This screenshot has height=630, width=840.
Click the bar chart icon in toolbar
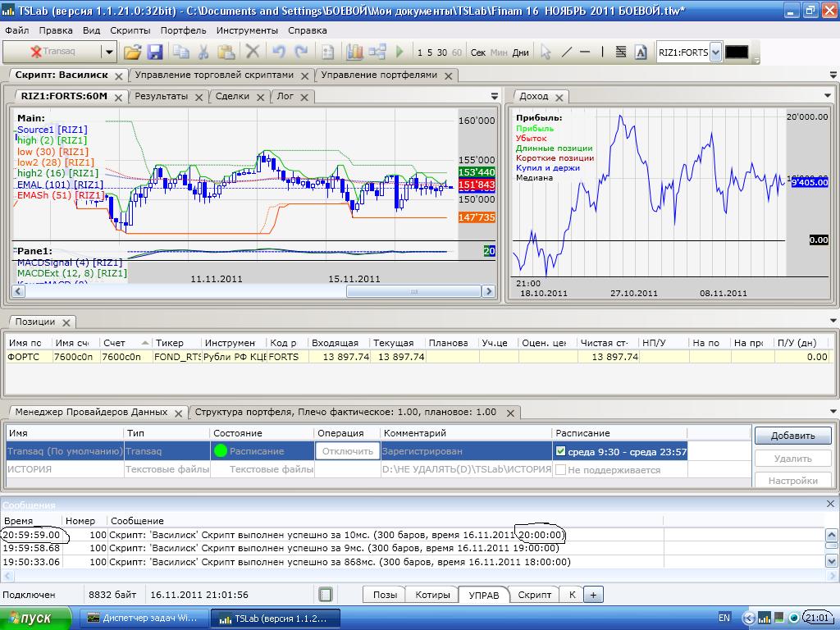click(354, 52)
